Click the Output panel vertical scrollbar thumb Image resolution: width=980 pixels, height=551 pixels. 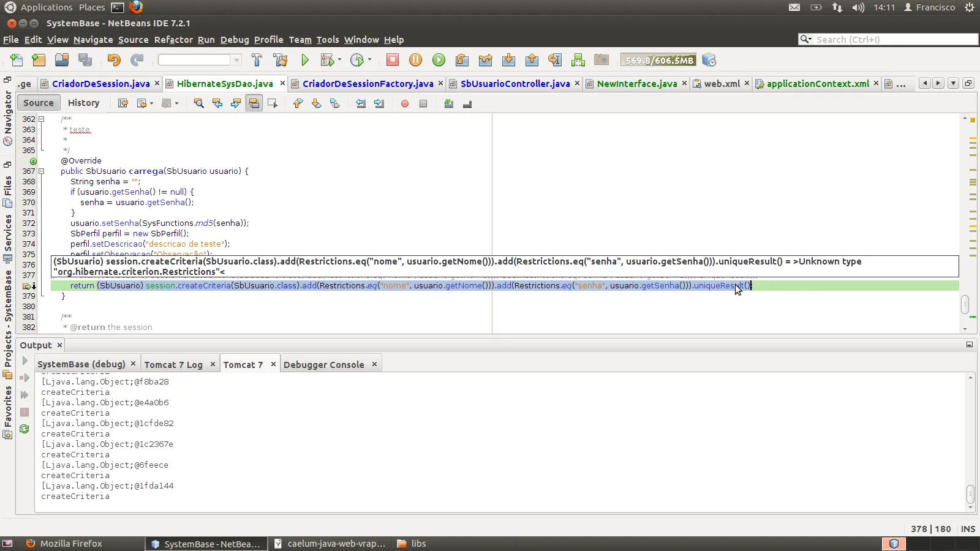[x=970, y=493]
